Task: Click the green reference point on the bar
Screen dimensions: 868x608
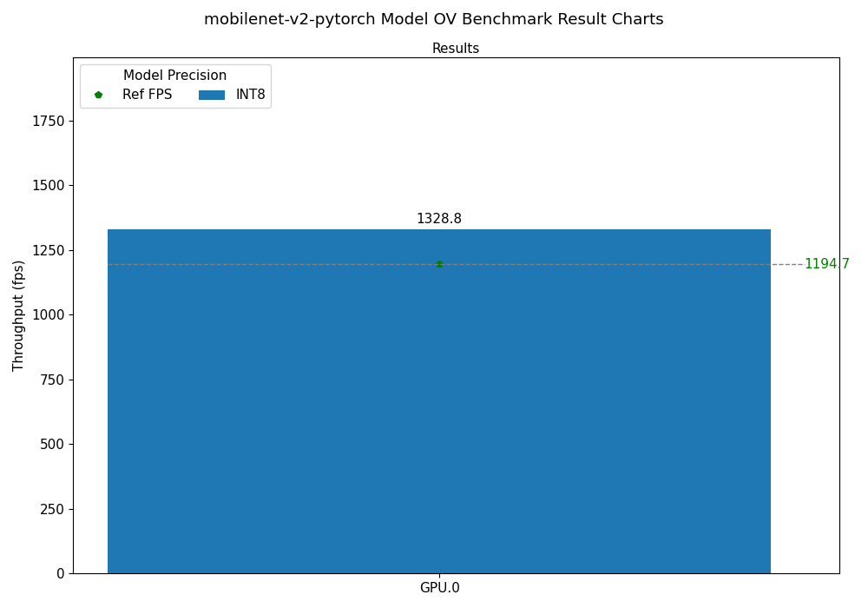Action: pos(439,264)
